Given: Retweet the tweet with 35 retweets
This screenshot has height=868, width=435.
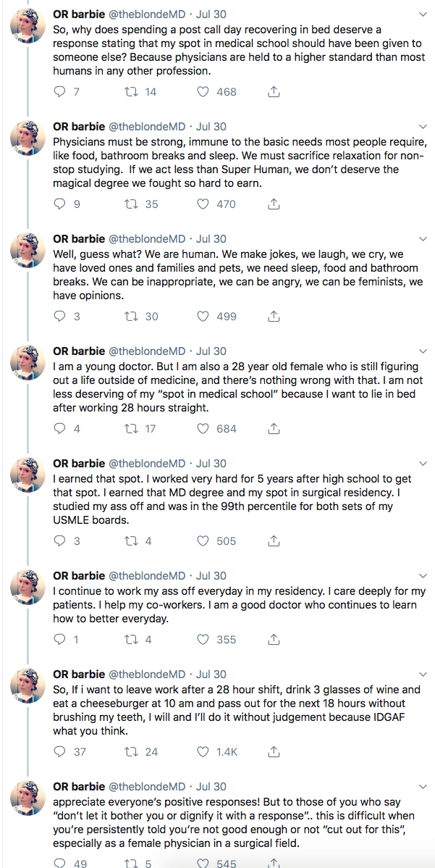Looking at the screenshot, I should tap(131, 204).
